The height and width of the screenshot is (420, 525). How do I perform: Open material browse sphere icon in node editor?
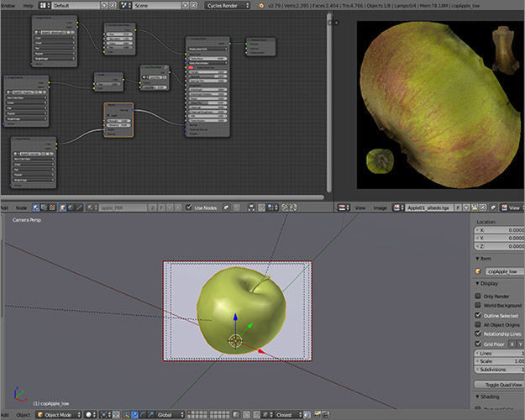click(x=91, y=207)
